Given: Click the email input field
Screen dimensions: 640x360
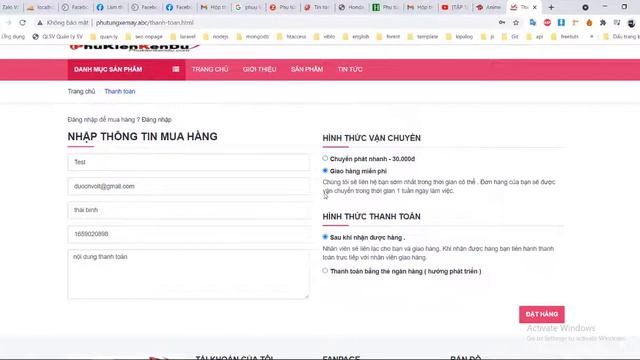Looking at the screenshot, I should [x=189, y=186].
